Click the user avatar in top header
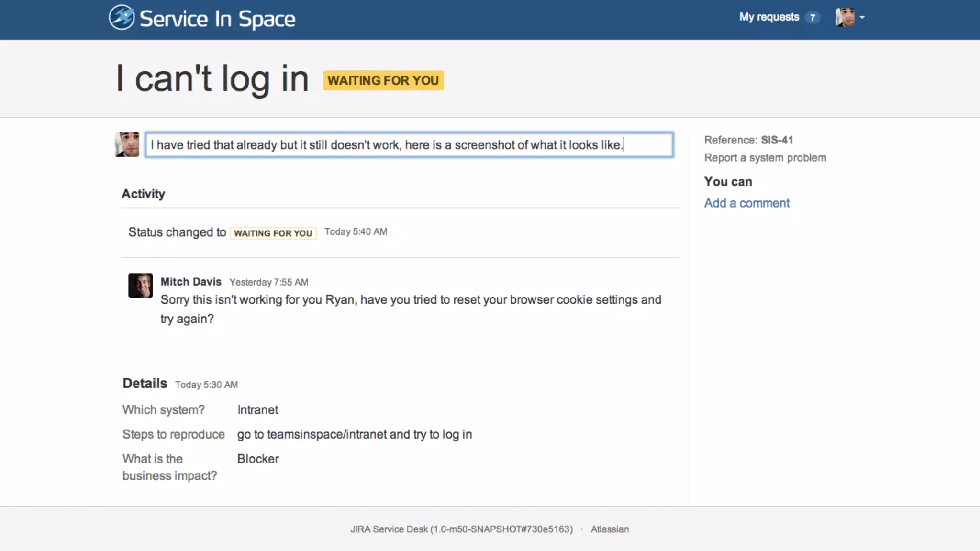Screen dimensions: 980x551 pyautogui.click(x=845, y=18)
